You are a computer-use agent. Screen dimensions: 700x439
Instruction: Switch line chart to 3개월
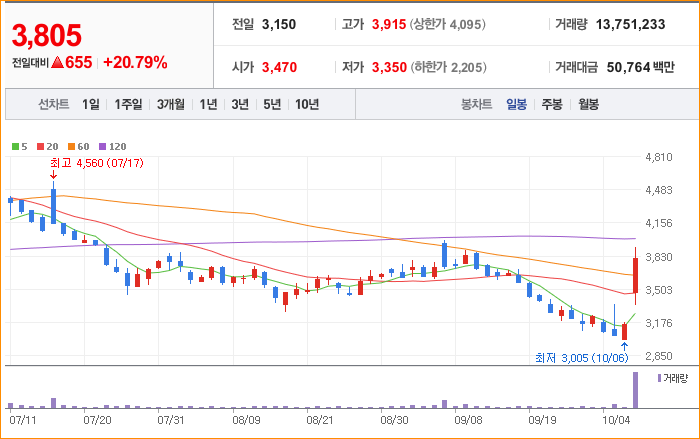coord(171,105)
